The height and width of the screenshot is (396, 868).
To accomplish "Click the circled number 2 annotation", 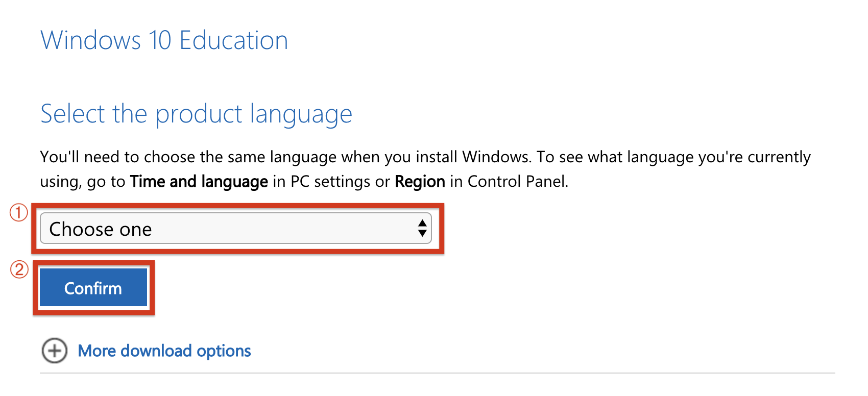I will [19, 269].
